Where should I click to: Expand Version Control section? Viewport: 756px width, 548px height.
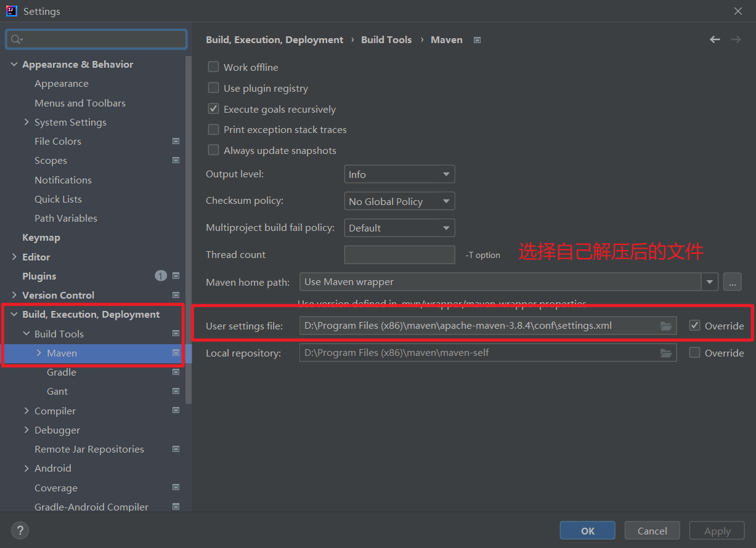14,295
